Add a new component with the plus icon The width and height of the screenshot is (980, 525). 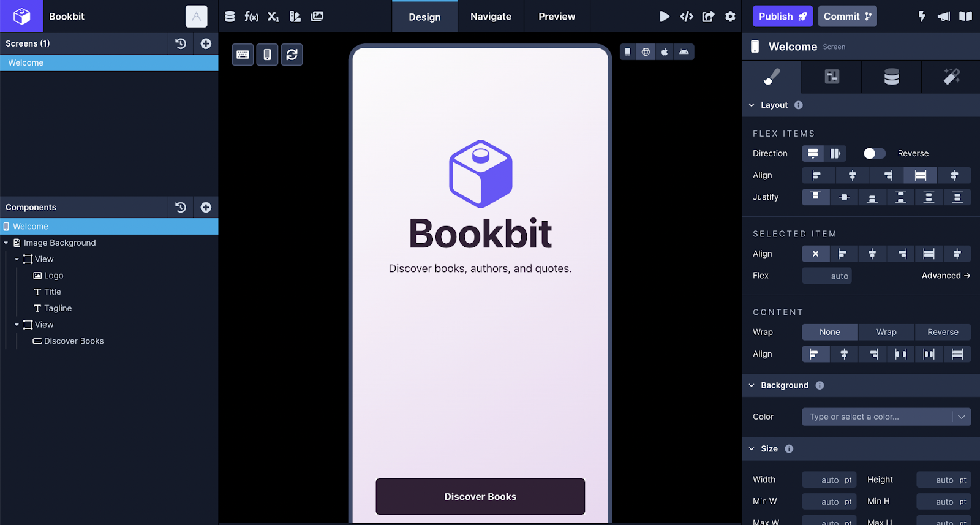[x=206, y=207]
